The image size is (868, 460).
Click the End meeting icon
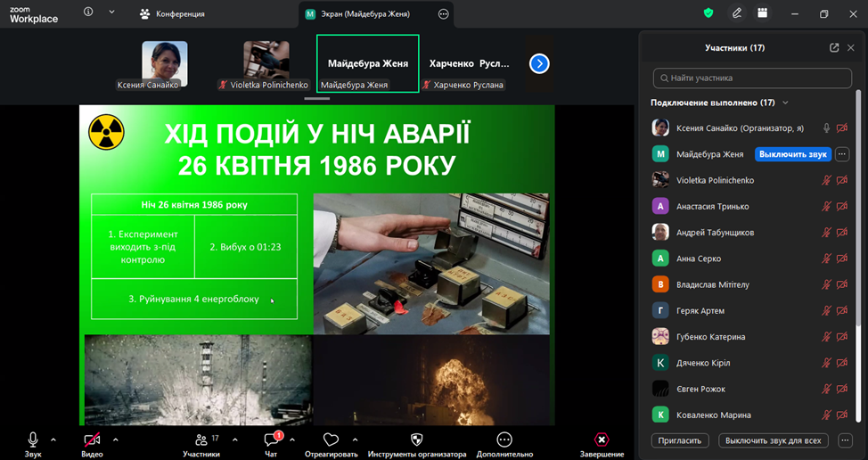[602, 439]
